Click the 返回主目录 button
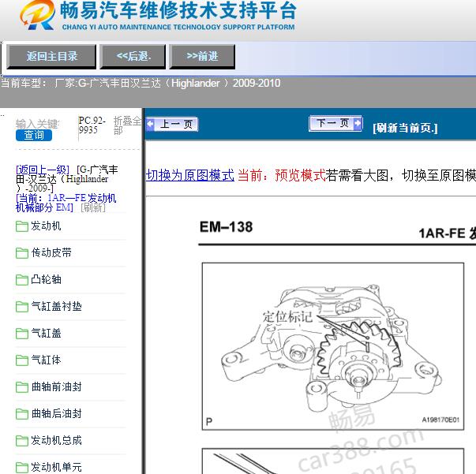476x474 pixels. (51, 57)
